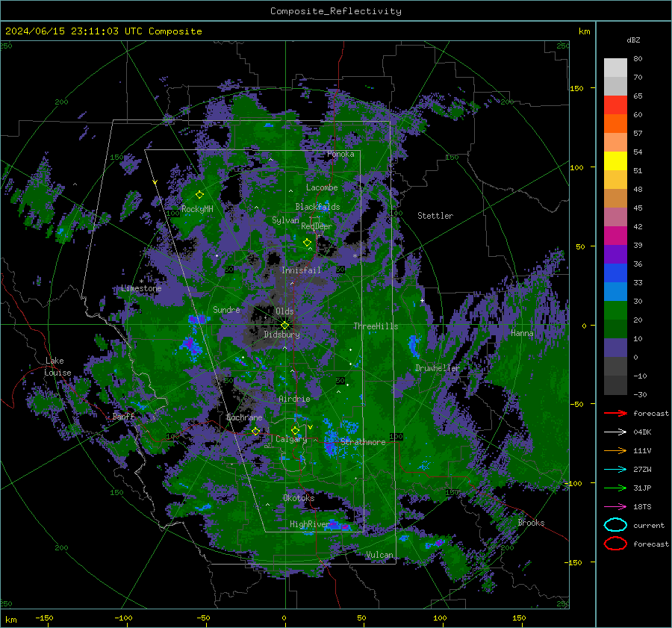Click the white 04DK arrow legend icon
The height and width of the screenshot is (628, 672).
point(615,432)
